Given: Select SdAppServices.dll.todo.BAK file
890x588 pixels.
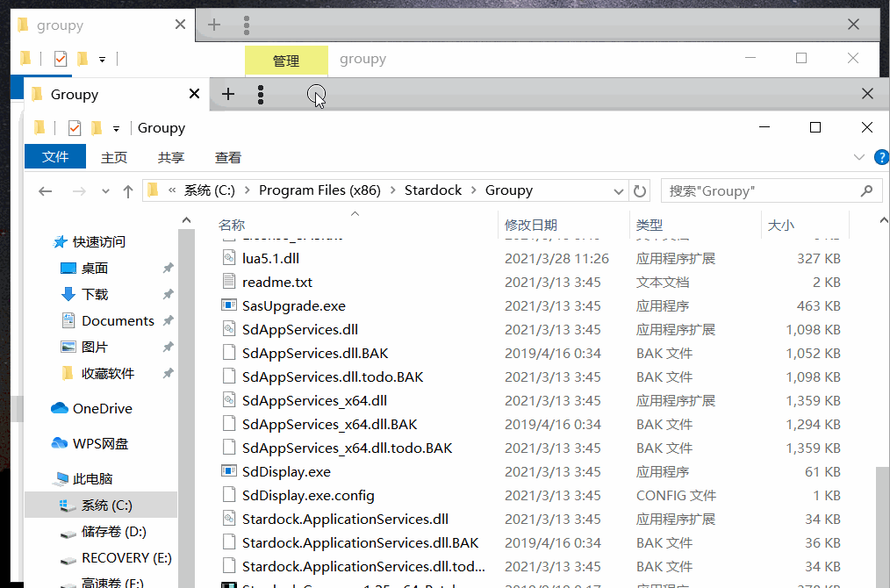Looking at the screenshot, I should [x=333, y=376].
